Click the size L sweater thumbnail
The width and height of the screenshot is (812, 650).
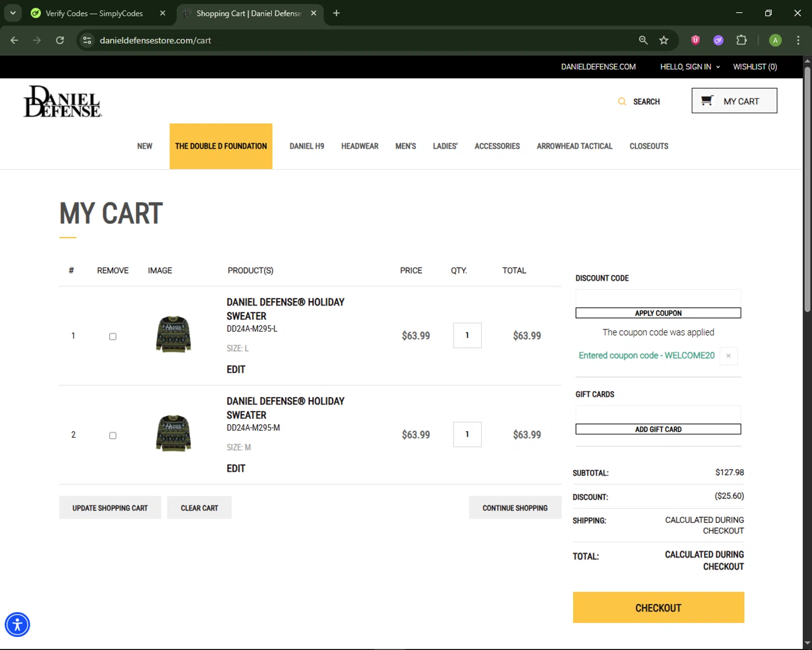[173, 335]
